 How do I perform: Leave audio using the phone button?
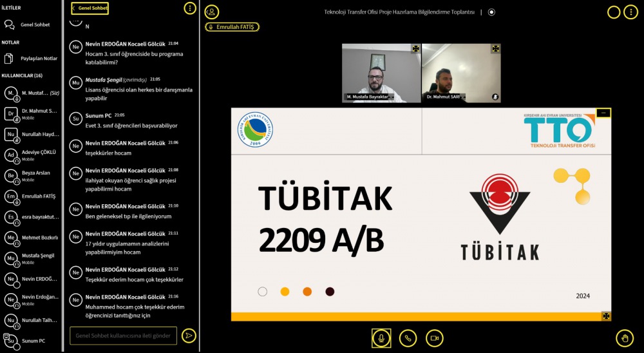[x=408, y=338]
